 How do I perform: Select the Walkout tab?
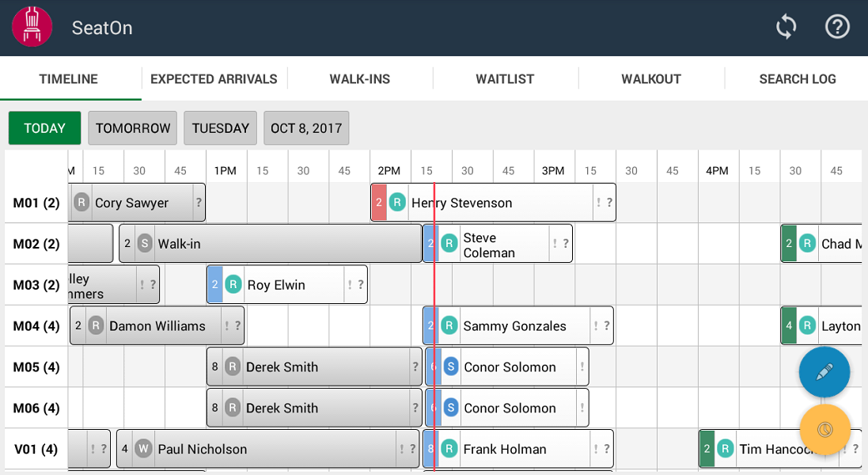point(650,79)
